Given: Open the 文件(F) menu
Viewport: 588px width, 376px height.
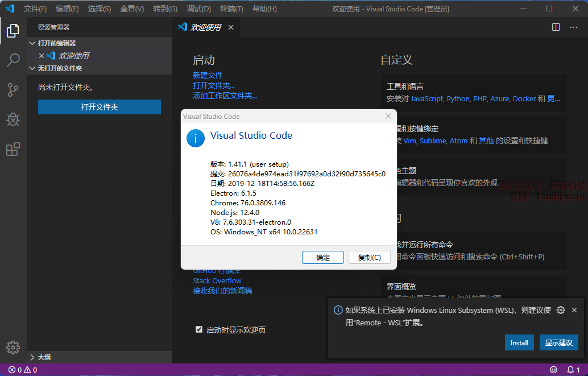Looking at the screenshot, I should (35, 9).
